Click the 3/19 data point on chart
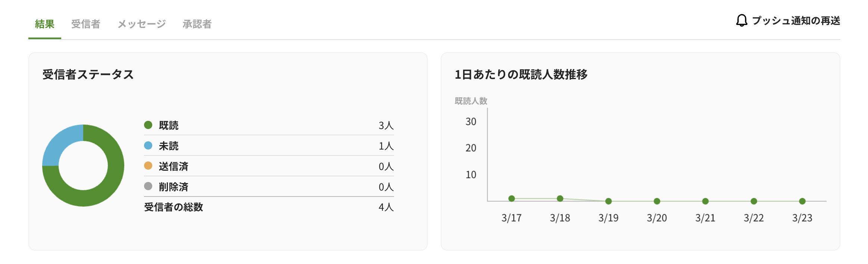Screen dimensions: 868x264 coord(609,201)
